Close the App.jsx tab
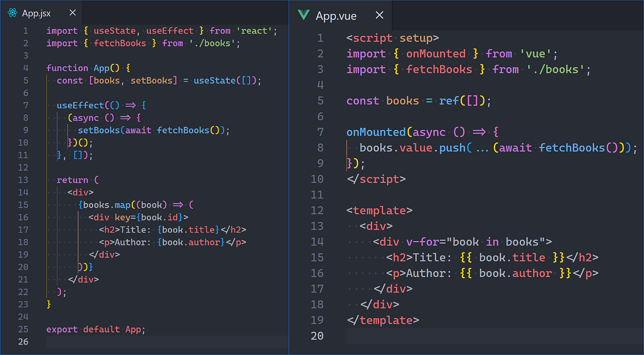This screenshot has height=355, width=644. click(72, 13)
